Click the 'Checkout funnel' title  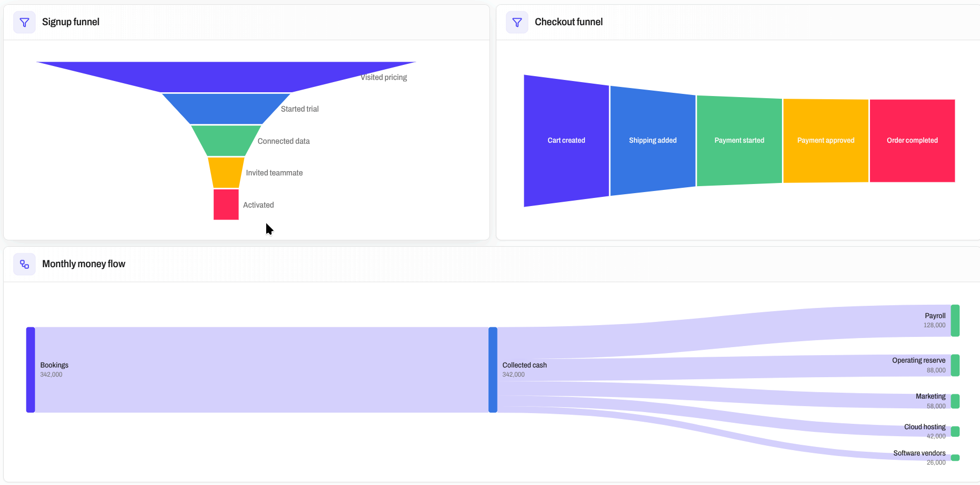coord(569,22)
